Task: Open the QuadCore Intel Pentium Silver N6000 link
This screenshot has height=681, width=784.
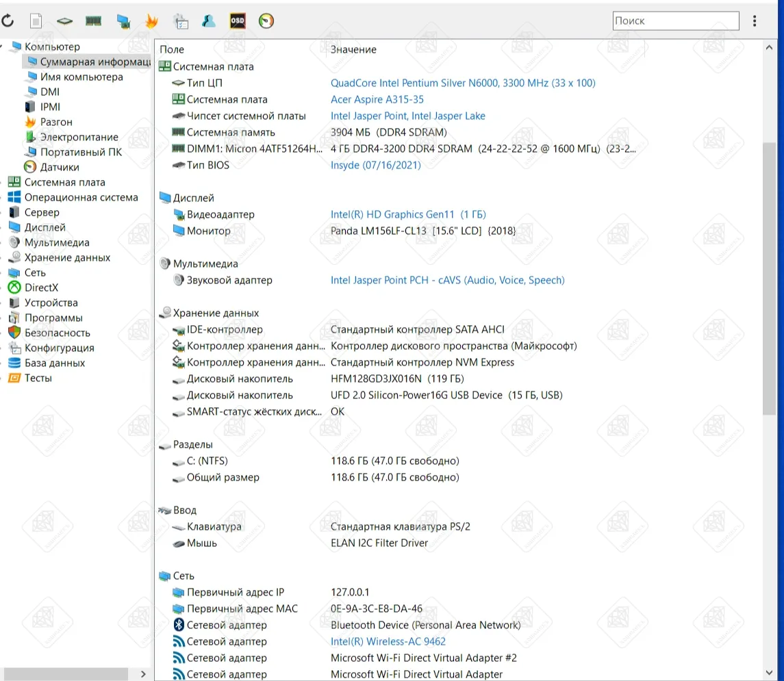Action: (x=463, y=83)
